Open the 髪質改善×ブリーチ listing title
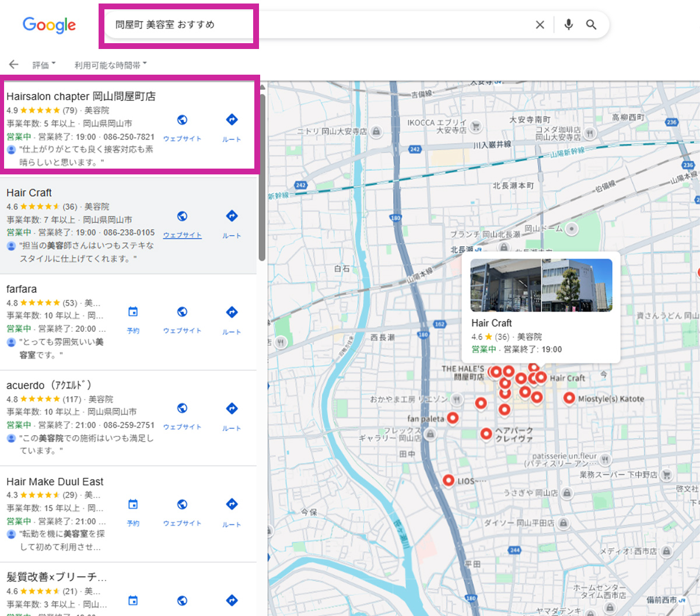Image resolution: width=700 pixels, height=616 pixels. click(x=57, y=577)
